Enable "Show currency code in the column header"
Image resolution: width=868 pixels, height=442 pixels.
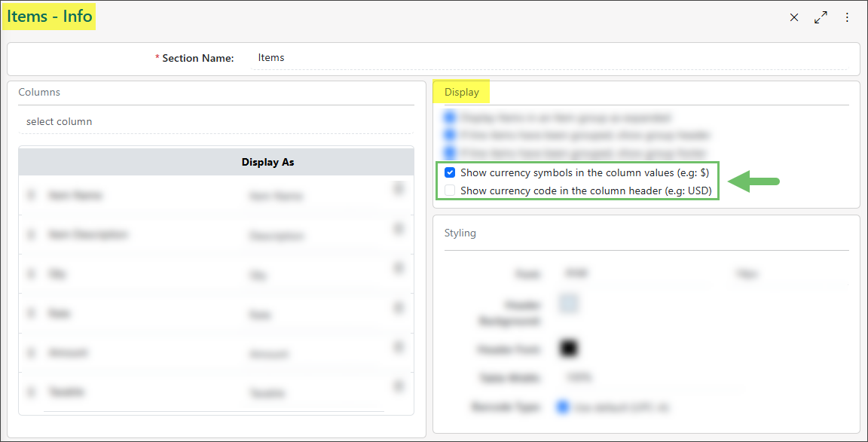tap(450, 191)
